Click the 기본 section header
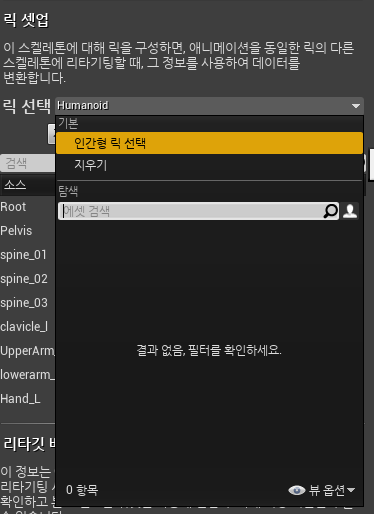 pos(68,124)
